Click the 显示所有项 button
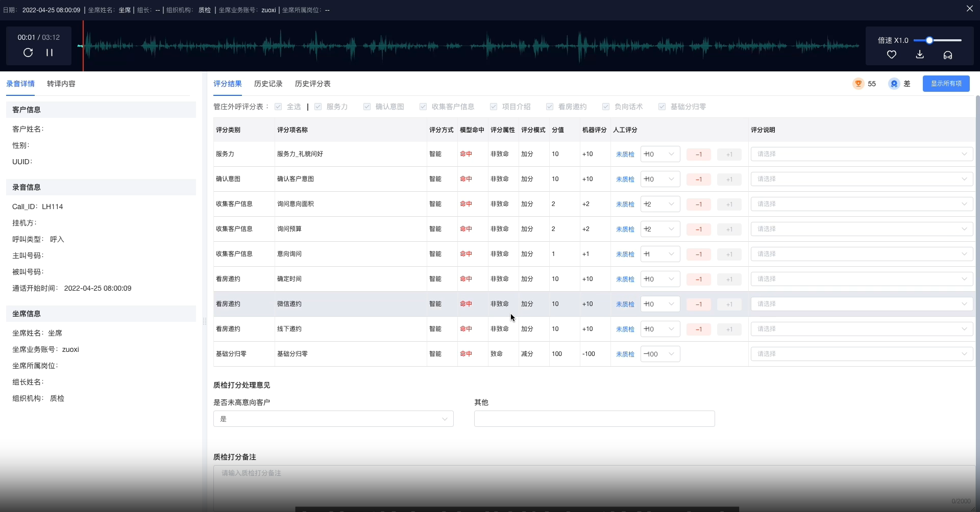Viewport: 980px width, 512px height. point(946,84)
